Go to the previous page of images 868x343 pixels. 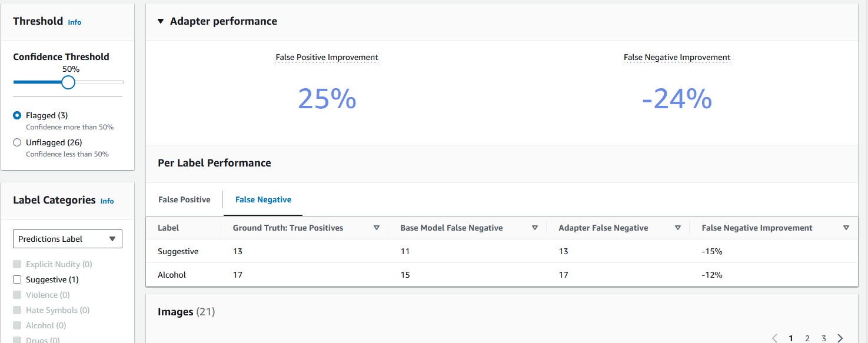tap(774, 338)
